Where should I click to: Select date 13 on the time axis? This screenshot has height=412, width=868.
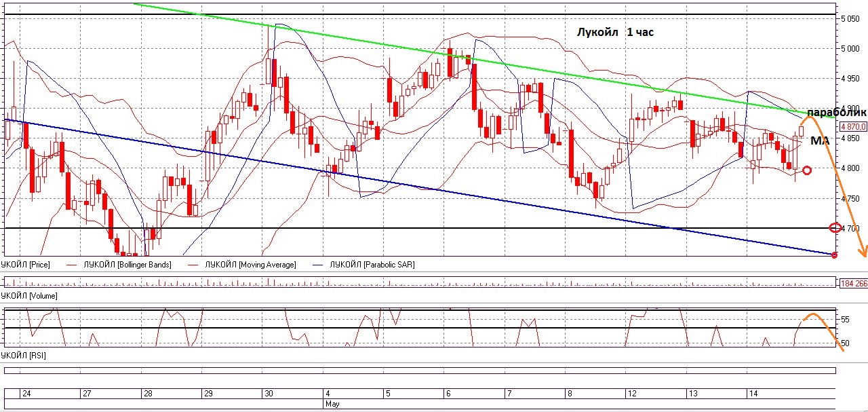pos(692,394)
